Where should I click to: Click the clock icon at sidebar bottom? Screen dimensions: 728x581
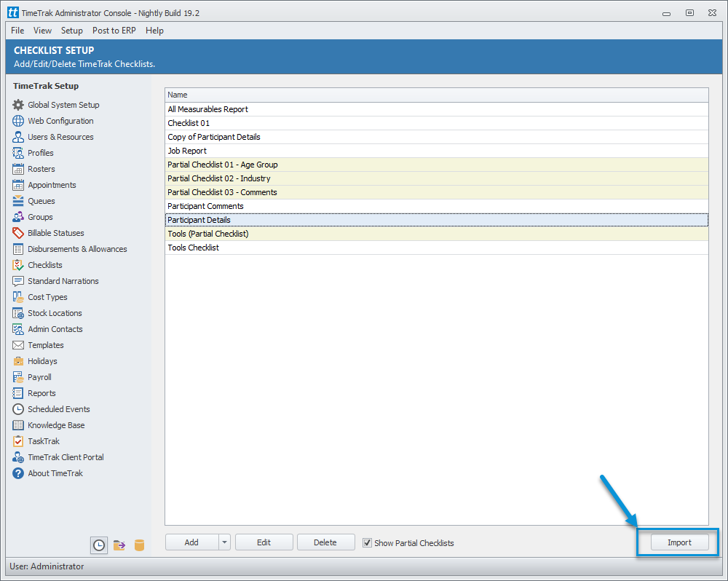coord(99,545)
